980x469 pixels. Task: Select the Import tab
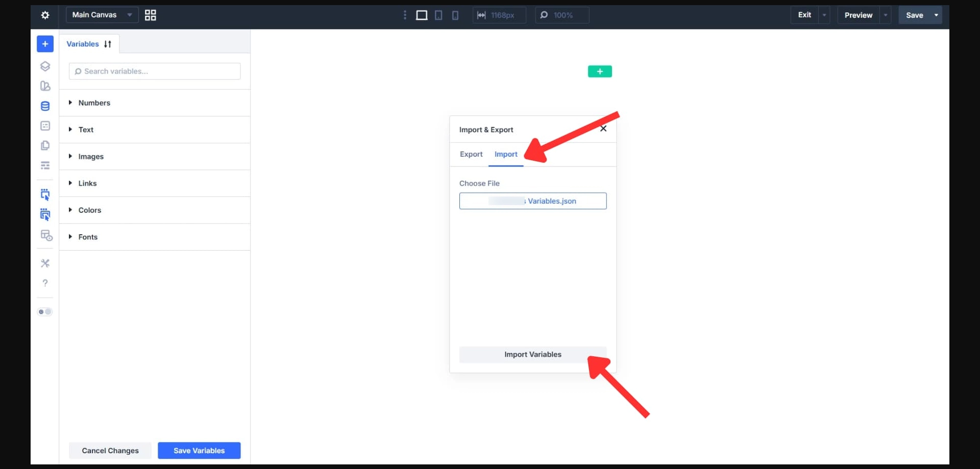506,154
